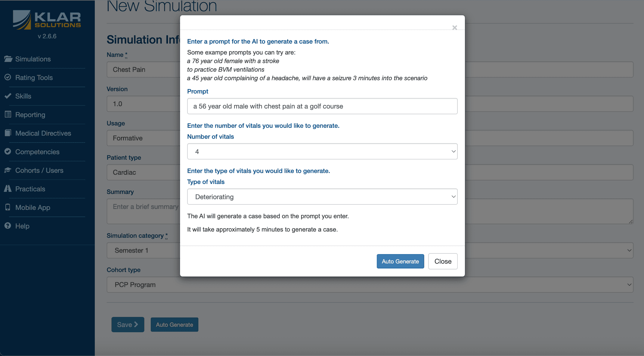
Task: Open the Number of vitals dropdown
Action: [x=322, y=152]
